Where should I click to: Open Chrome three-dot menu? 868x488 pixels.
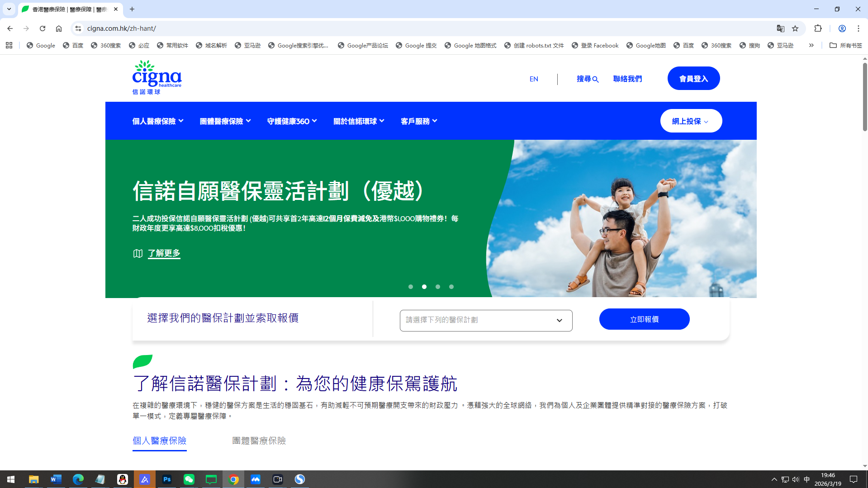click(858, 28)
